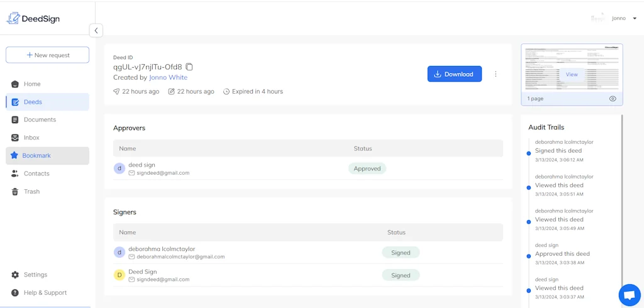Click the expiry clock icon
This screenshot has width=644, height=308.
226,92
